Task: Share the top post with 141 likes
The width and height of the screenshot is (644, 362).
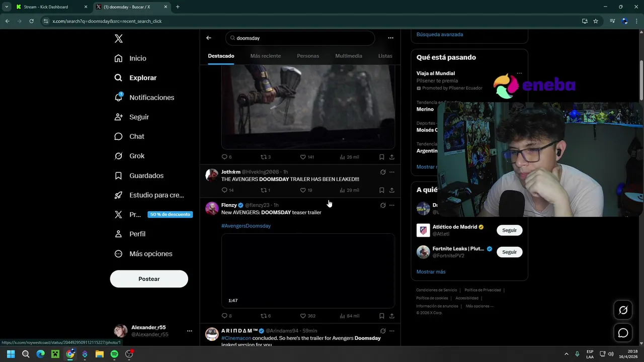Action: [x=392, y=157]
